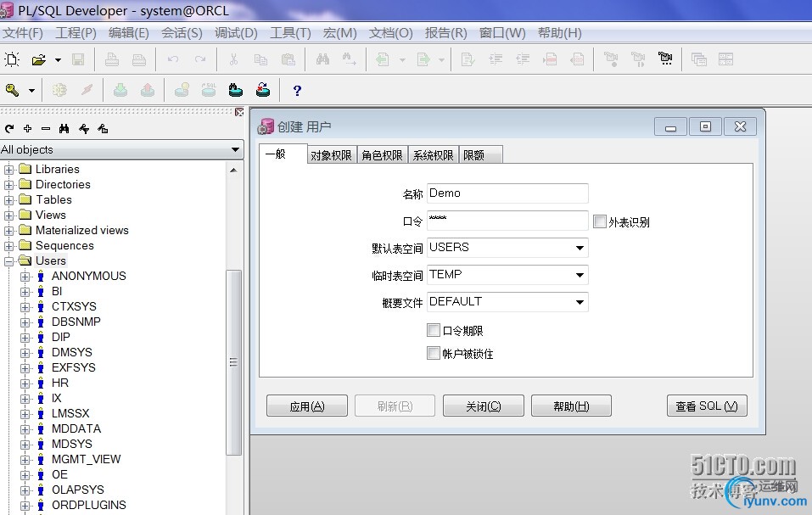Switch to the 系统权限 tab
The height and width of the screenshot is (515, 812).
tap(433, 154)
